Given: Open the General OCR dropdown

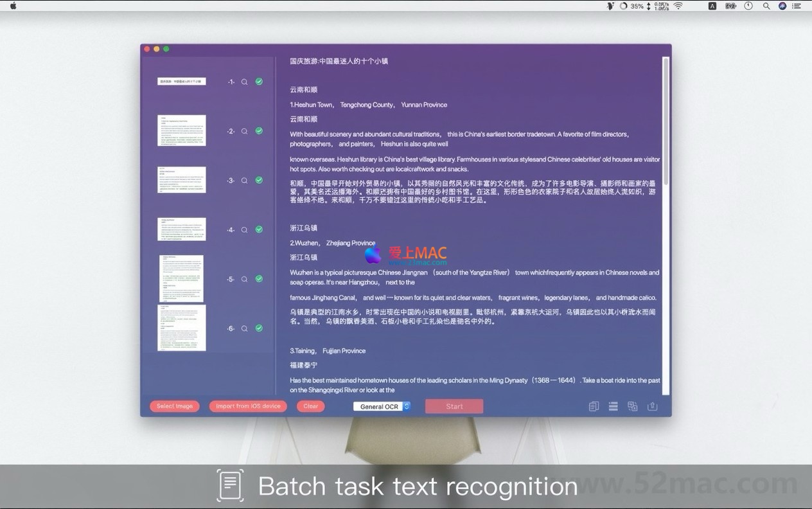Looking at the screenshot, I should (x=382, y=406).
